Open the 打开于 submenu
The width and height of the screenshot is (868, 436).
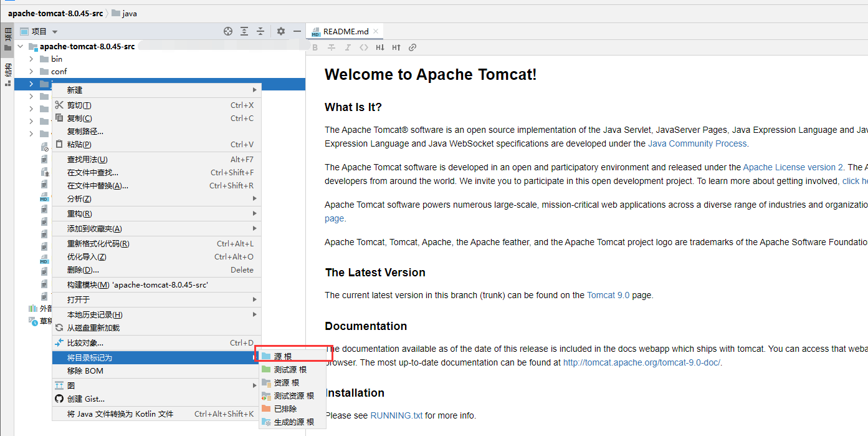pos(156,299)
